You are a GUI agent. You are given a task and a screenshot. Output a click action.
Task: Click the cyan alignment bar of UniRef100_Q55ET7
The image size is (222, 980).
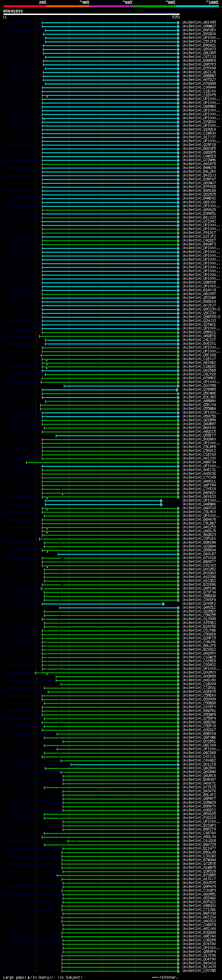point(118,435)
